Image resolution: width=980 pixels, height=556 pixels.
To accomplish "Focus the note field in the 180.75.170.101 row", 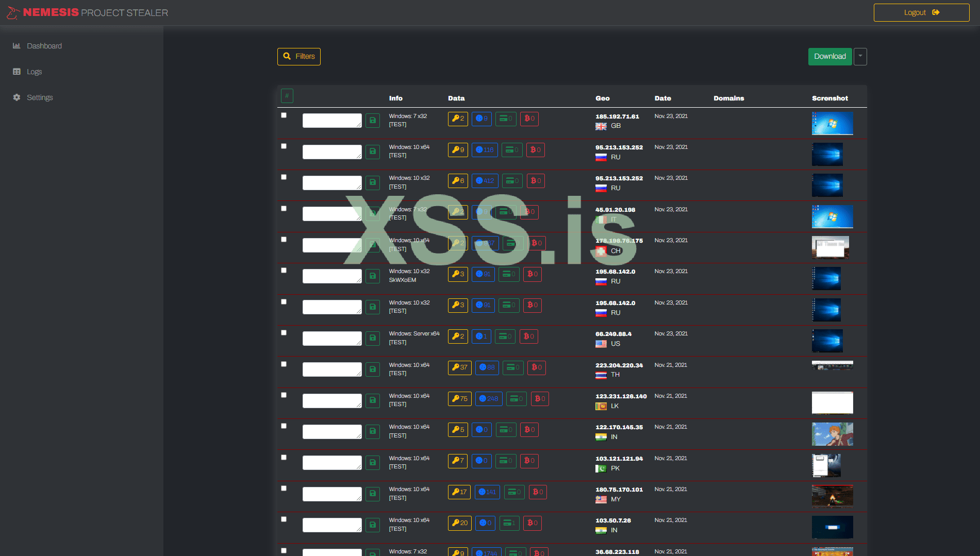I will pyautogui.click(x=332, y=494).
